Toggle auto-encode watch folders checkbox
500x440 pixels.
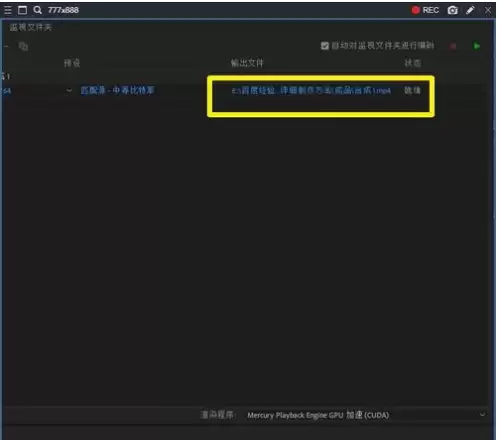click(325, 46)
